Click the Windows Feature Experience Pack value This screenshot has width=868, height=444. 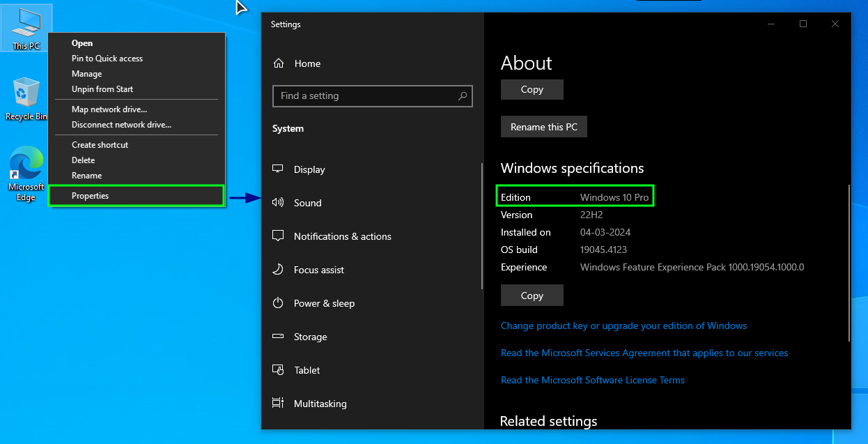(692, 267)
